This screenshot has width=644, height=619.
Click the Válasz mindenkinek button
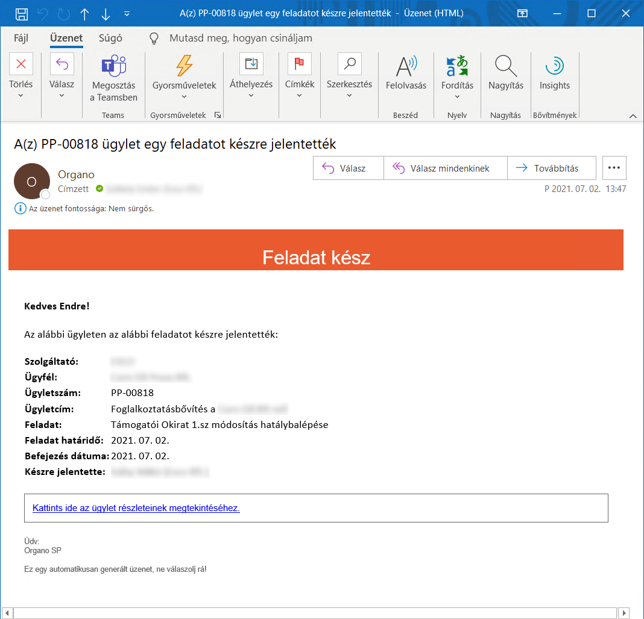click(x=440, y=169)
